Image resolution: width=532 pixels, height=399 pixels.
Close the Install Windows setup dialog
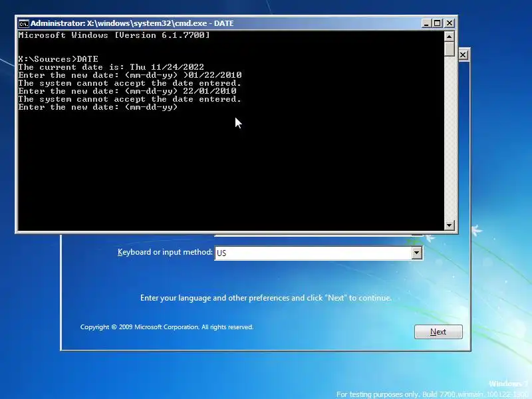click(x=463, y=55)
